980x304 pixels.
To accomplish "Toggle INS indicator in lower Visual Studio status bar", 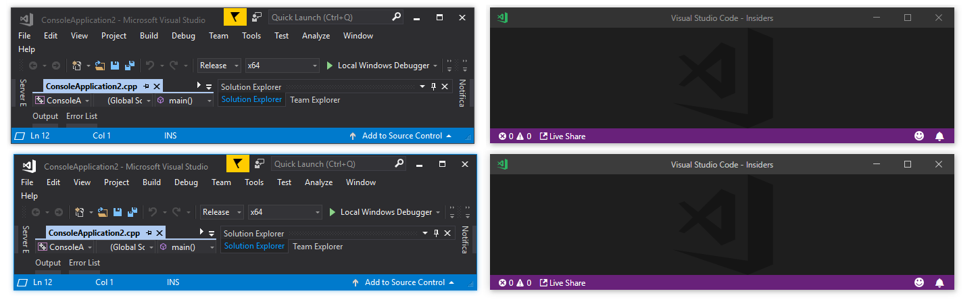I will (173, 282).
